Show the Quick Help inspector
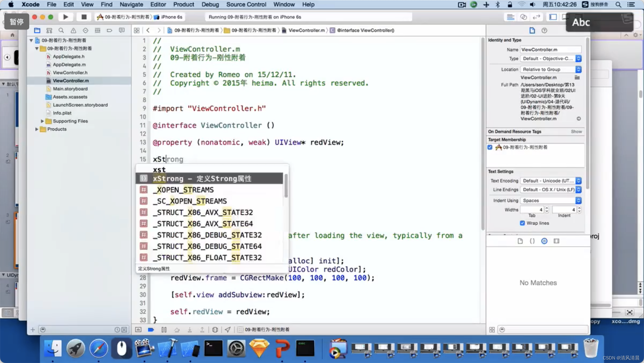The image size is (644, 363). [x=544, y=30]
